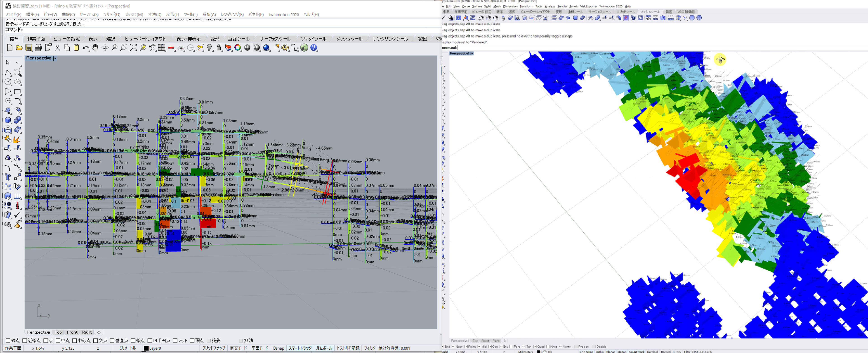Switch to the Front viewport tab
Screen dimensions: 868x353
[72, 332]
